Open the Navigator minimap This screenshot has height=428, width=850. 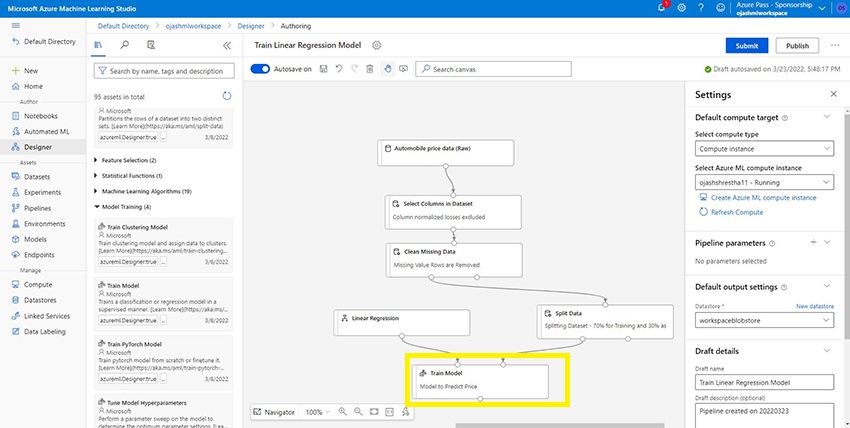click(274, 412)
